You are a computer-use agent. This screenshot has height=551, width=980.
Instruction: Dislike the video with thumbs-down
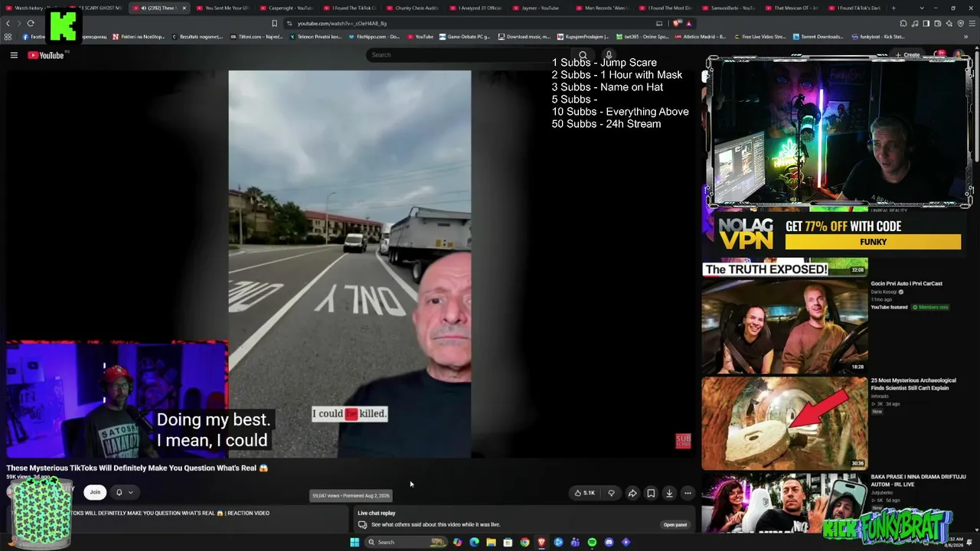pos(611,493)
